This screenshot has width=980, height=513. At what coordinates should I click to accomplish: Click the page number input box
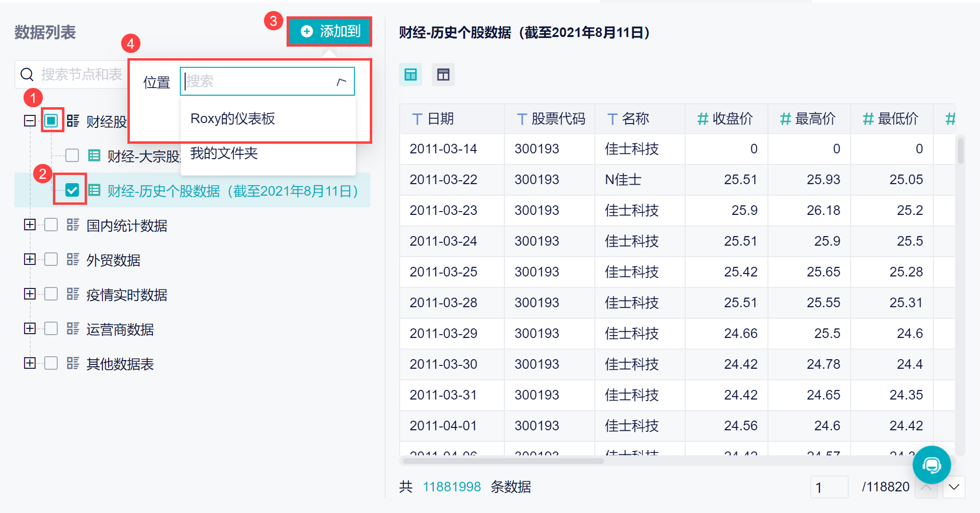click(829, 487)
